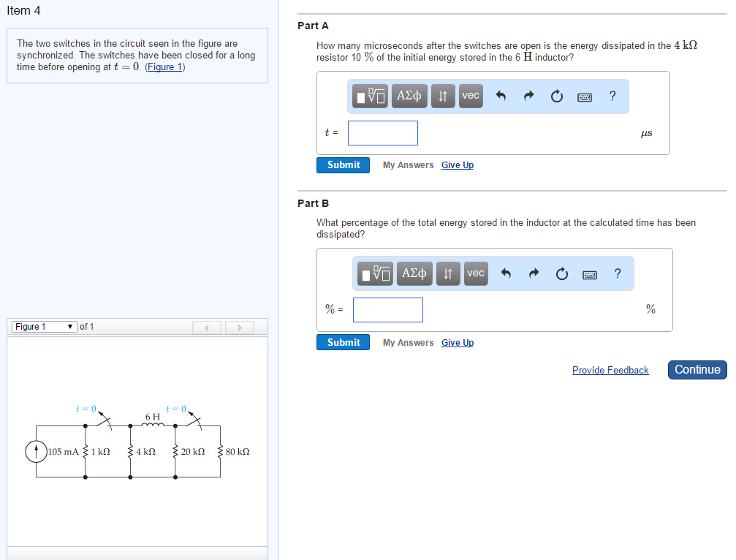This screenshot has height=560, width=736.
Task: Click reset circular arrow in Part B toolbar
Action: 561,274
